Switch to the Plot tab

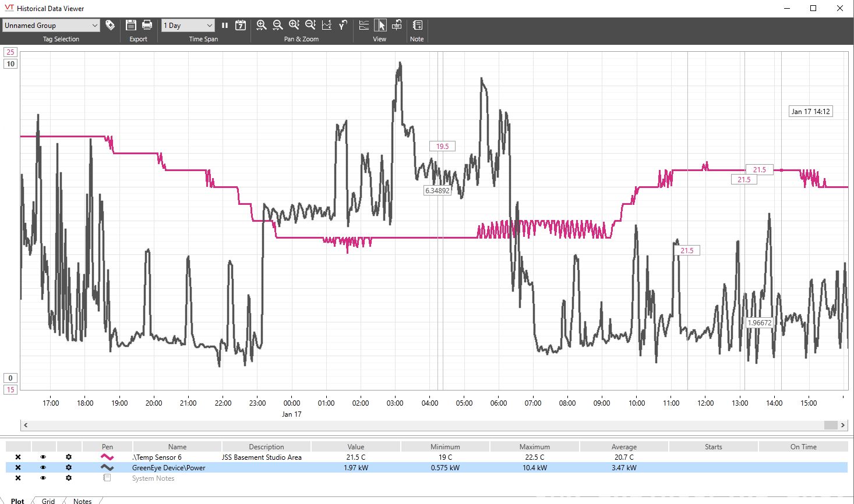coord(17,501)
